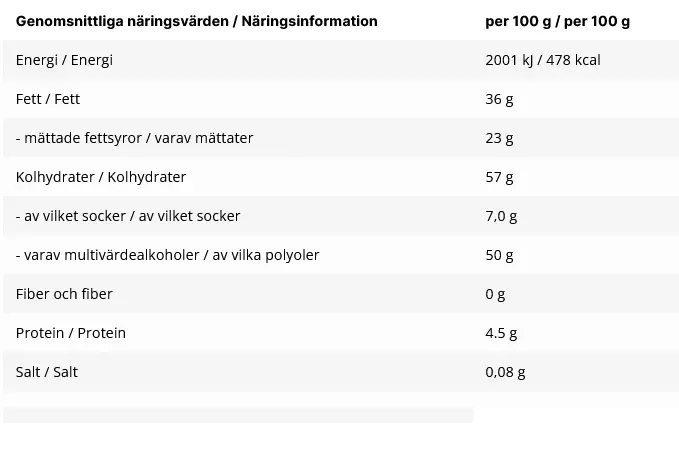Select the 36 g fat value
Screen dimensions: 679x449
pos(499,99)
